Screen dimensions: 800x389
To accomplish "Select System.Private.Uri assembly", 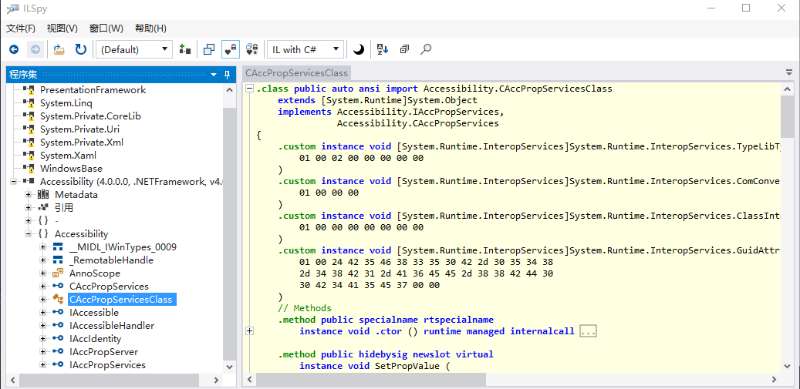I will [x=80, y=129].
